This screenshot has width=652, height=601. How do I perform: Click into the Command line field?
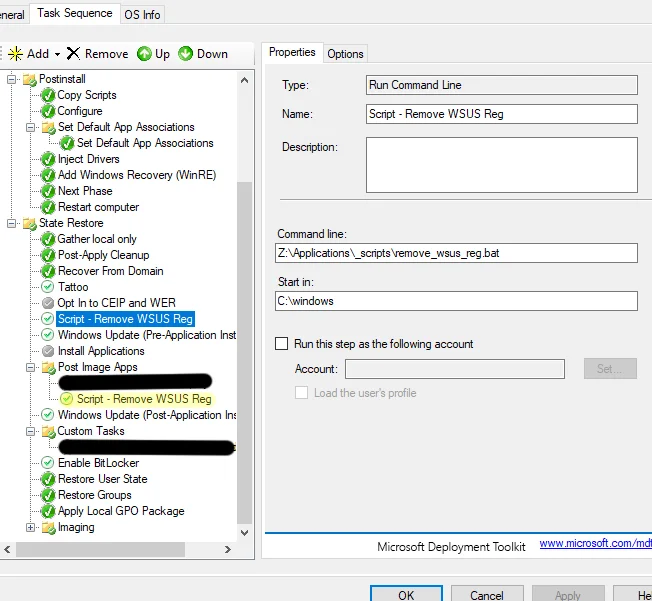(x=456, y=253)
